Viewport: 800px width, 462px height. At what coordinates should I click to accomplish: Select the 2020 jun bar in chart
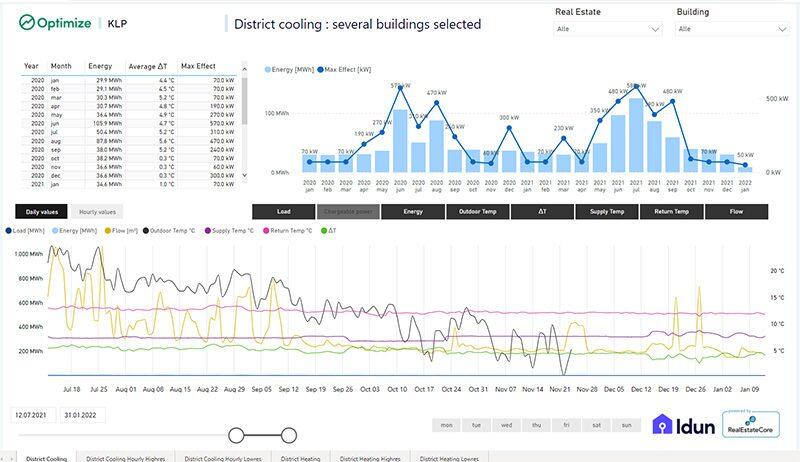(400, 141)
